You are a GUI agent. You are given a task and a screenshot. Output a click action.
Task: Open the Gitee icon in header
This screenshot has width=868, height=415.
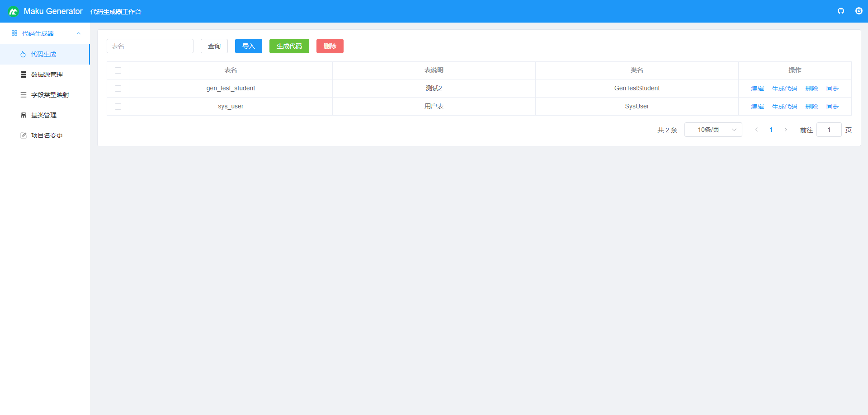tap(859, 11)
